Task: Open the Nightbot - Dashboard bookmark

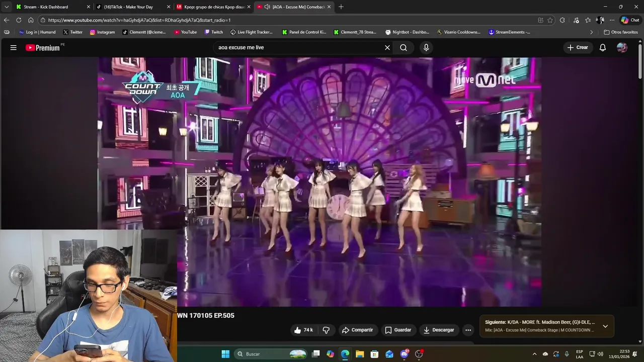Action: [408, 32]
